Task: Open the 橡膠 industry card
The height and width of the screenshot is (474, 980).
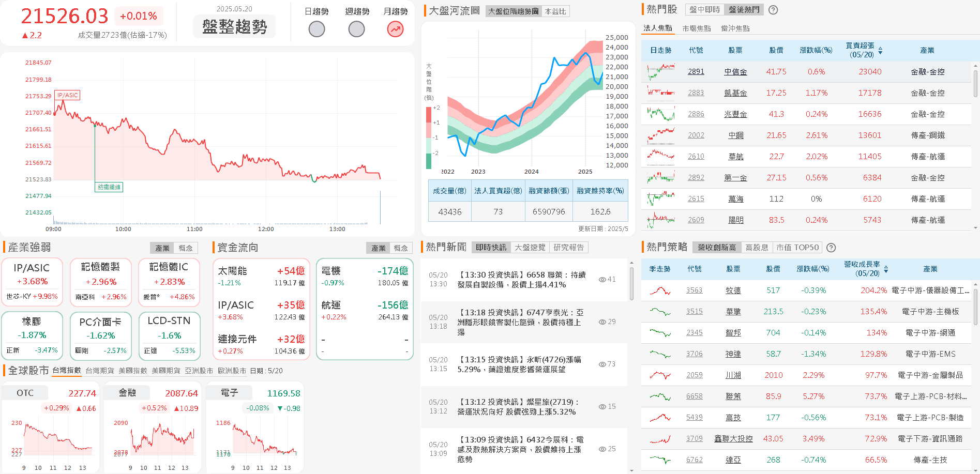Action: click(x=32, y=336)
